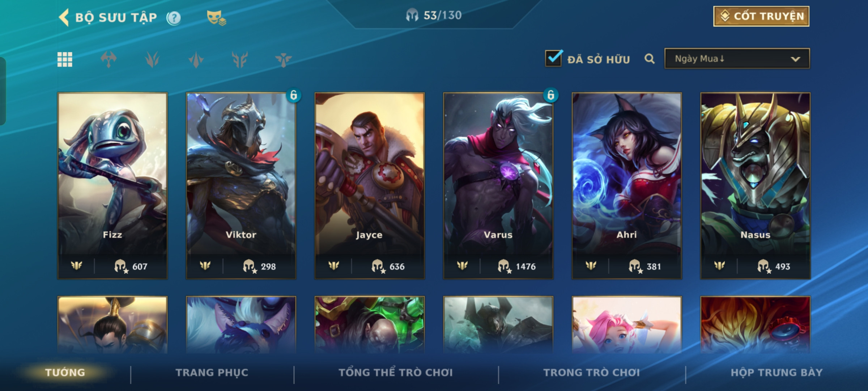
Task: Select the Fizz champion card
Action: point(112,186)
